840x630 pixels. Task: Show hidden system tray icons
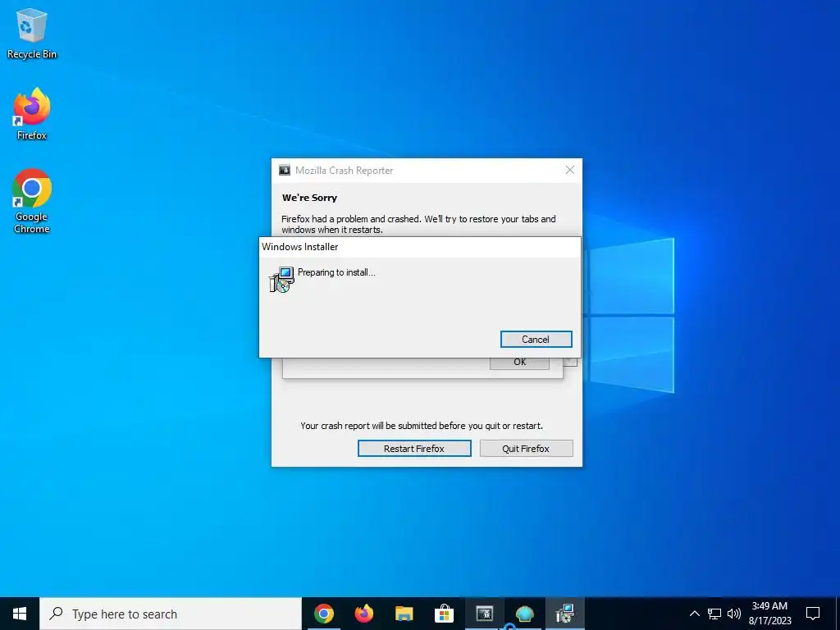coord(694,614)
